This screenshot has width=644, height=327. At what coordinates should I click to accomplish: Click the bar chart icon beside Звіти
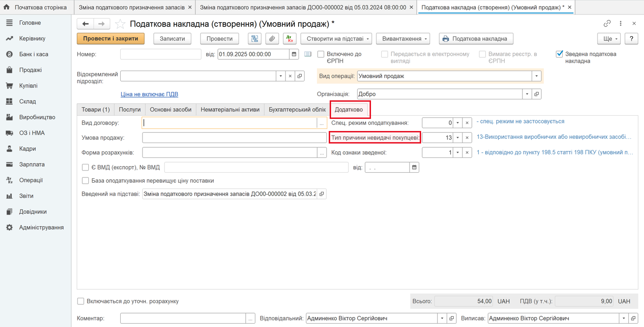[x=9, y=196]
